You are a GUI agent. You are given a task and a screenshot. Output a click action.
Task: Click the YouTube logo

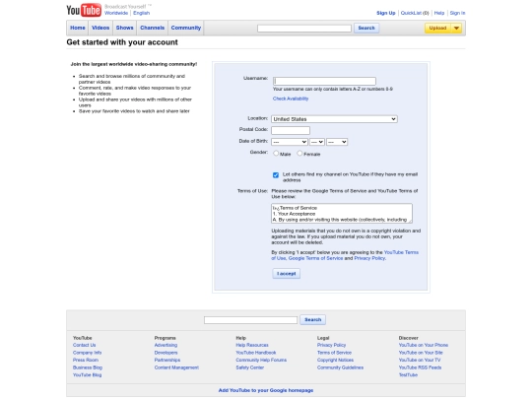click(x=84, y=10)
